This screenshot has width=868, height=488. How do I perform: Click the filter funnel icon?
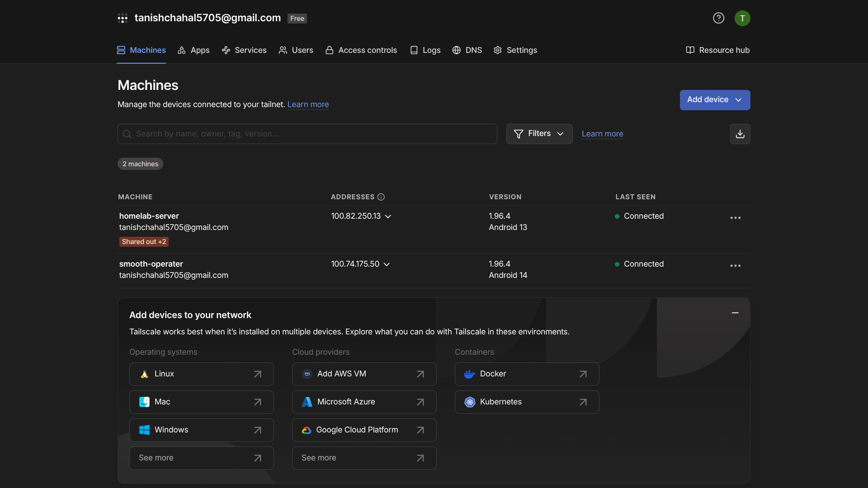click(x=519, y=134)
